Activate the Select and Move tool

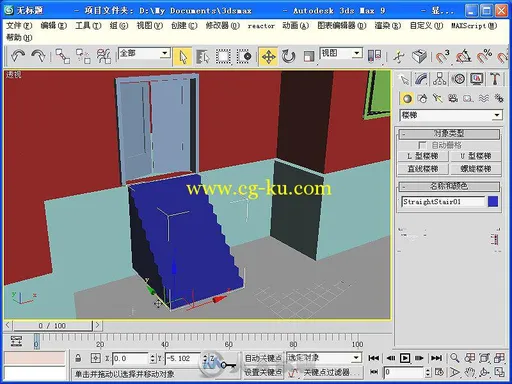268,56
